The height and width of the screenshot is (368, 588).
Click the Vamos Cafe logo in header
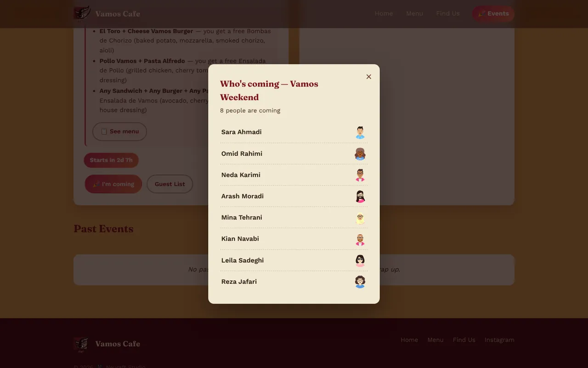[x=82, y=14]
